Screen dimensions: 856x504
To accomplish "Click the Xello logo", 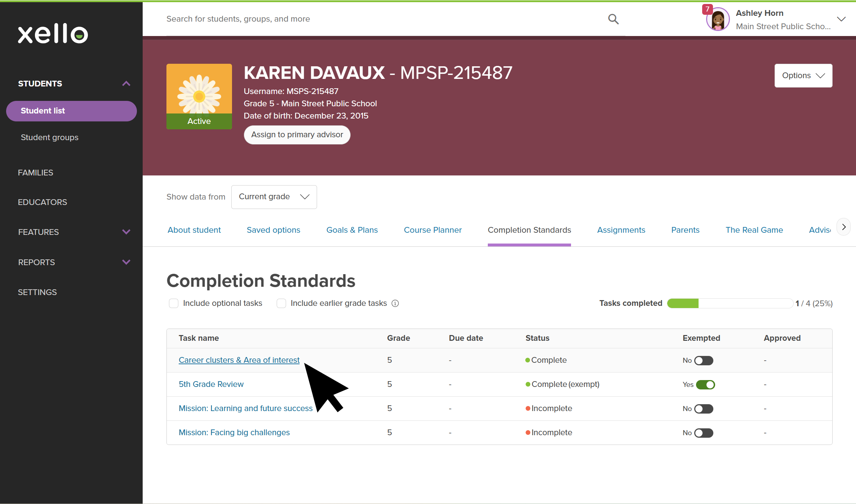I will (53, 34).
